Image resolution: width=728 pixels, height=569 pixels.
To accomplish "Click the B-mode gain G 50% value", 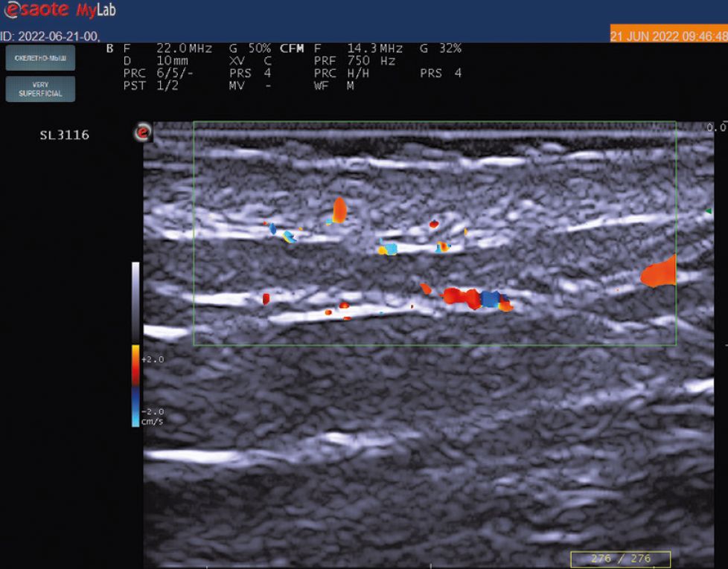I will [x=249, y=49].
